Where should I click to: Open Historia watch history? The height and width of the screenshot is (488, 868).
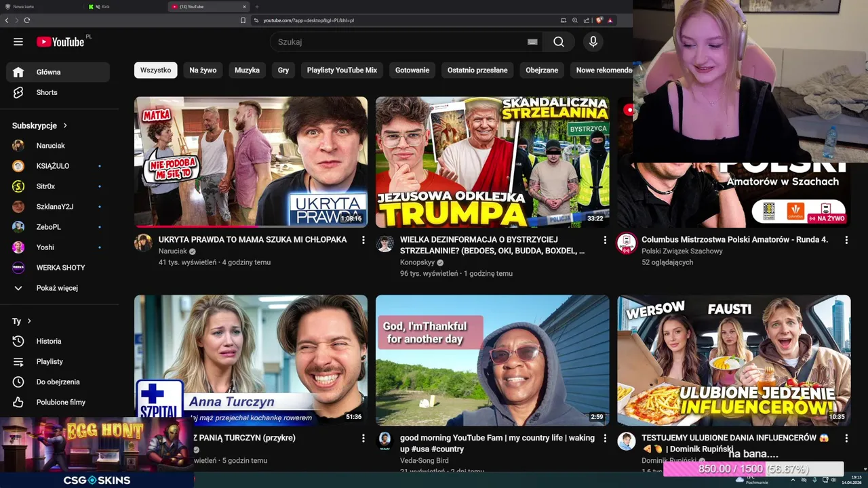(x=58, y=342)
